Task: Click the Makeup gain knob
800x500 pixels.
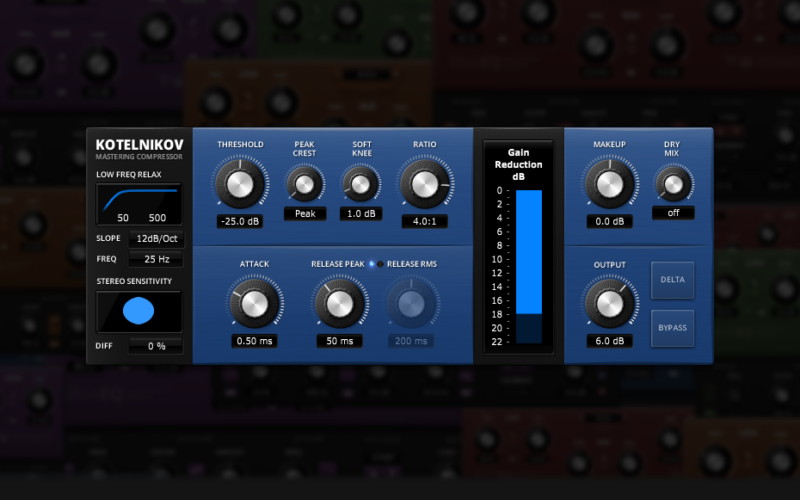Action: (609, 183)
